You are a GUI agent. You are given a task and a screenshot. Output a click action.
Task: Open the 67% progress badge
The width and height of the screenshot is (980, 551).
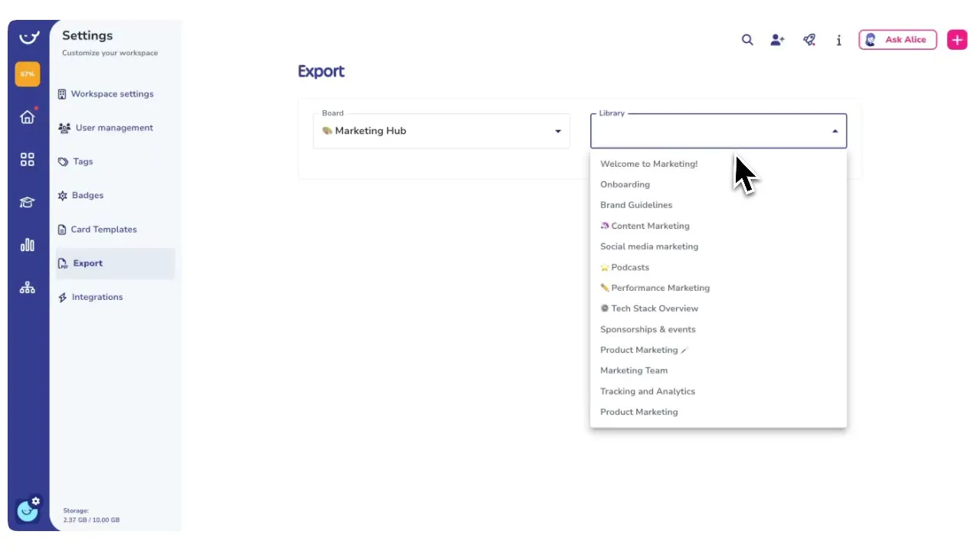point(28,74)
